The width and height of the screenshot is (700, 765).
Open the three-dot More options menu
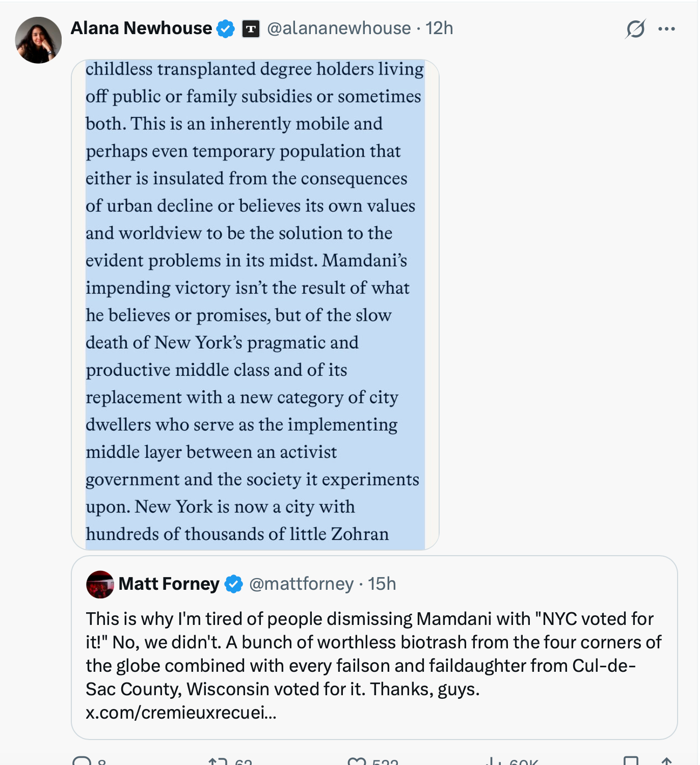[666, 29]
